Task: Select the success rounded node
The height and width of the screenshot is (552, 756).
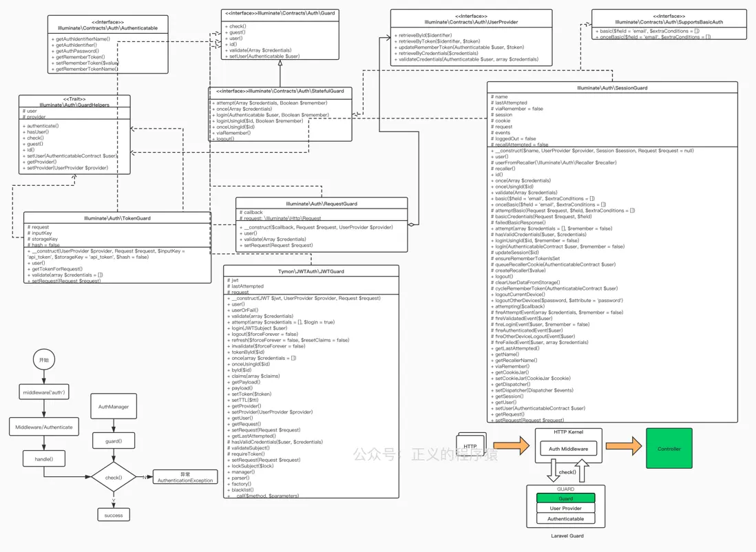Action: [x=113, y=514]
